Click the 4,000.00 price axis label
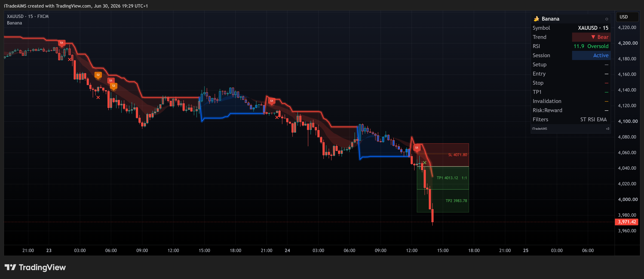This screenshot has height=279, width=644. [627, 199]
